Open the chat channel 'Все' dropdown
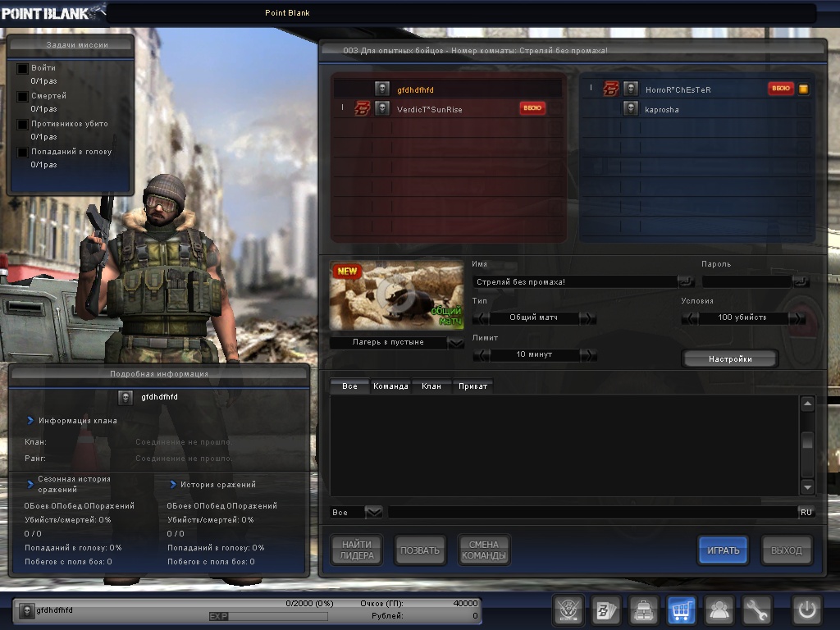 coord(373,512)
